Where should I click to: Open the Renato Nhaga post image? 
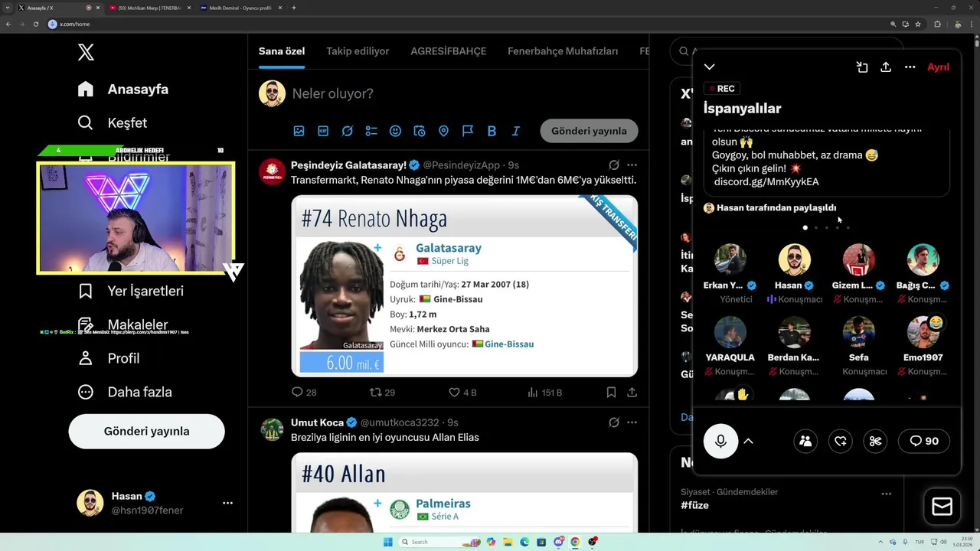click(464, 285)
